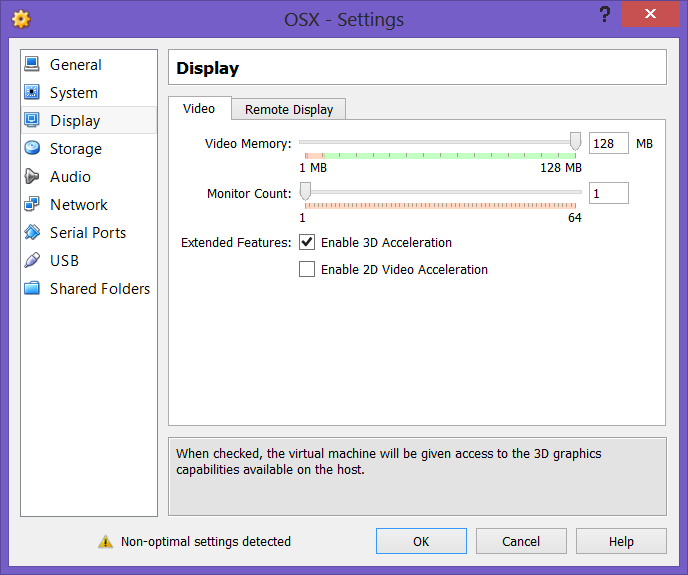Open Shared Folders settings
This screenshot has width=688, height=575.
coord(89,289)
